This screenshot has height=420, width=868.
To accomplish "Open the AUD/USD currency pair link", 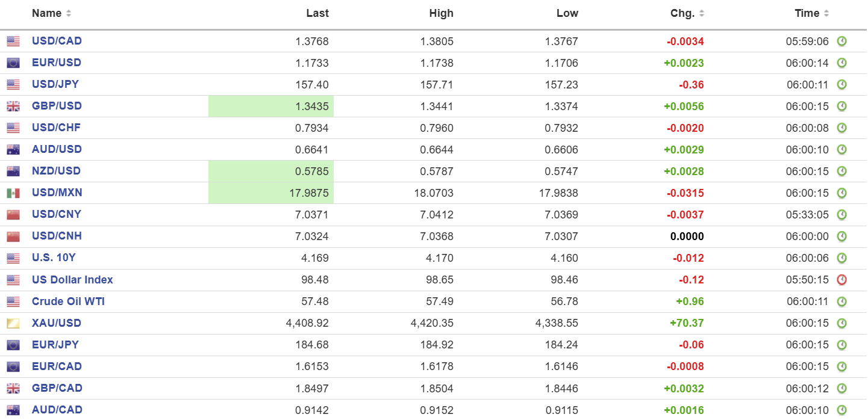I will coord(56,149).
